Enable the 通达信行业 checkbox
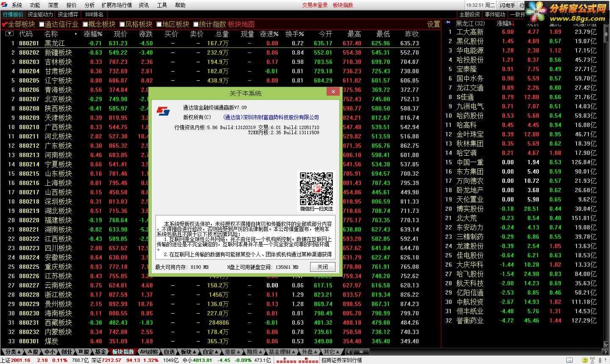The height and width of the screenshot is (364, 610). [x=42, y=24]
